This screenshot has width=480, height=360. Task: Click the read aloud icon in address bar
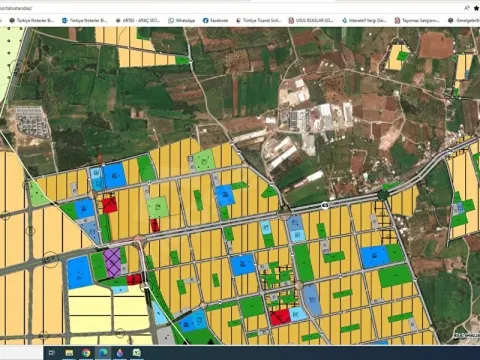[467, 8]
